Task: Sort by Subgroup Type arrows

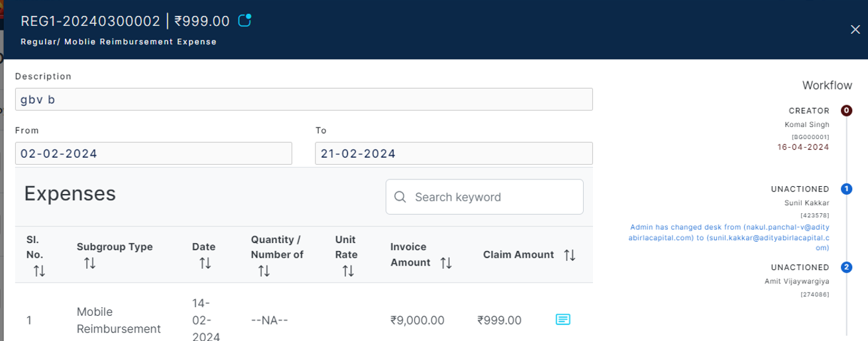Action: (x=89, y=263)
